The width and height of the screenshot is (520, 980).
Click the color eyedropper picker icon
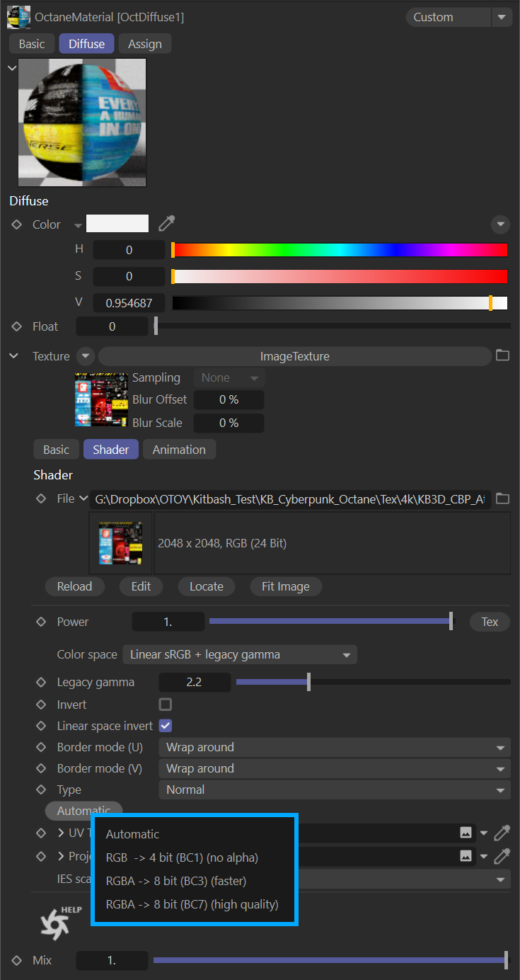point(166,224)
